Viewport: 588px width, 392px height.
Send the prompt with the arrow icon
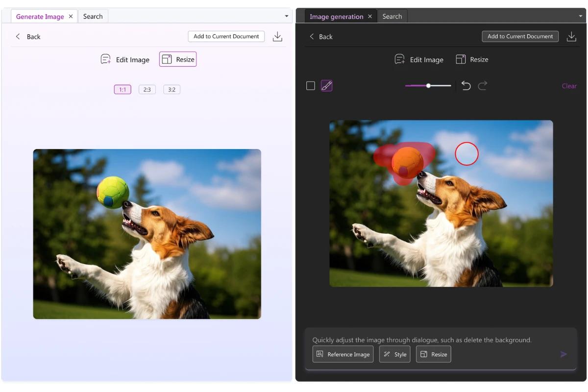pyautogui.click(x=563, y=354)
